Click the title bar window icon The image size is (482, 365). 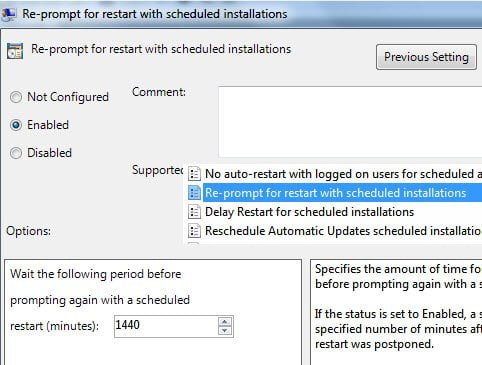(8, 14)
